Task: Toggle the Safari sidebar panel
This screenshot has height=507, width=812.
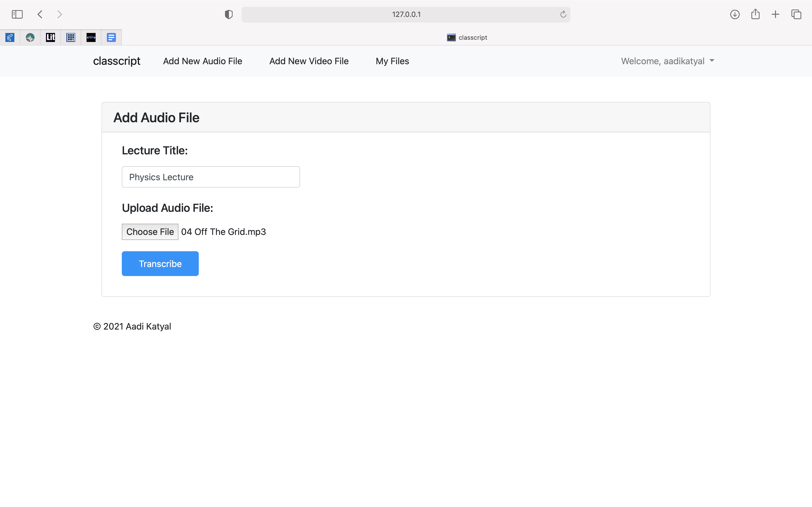Action: point(17,14)
